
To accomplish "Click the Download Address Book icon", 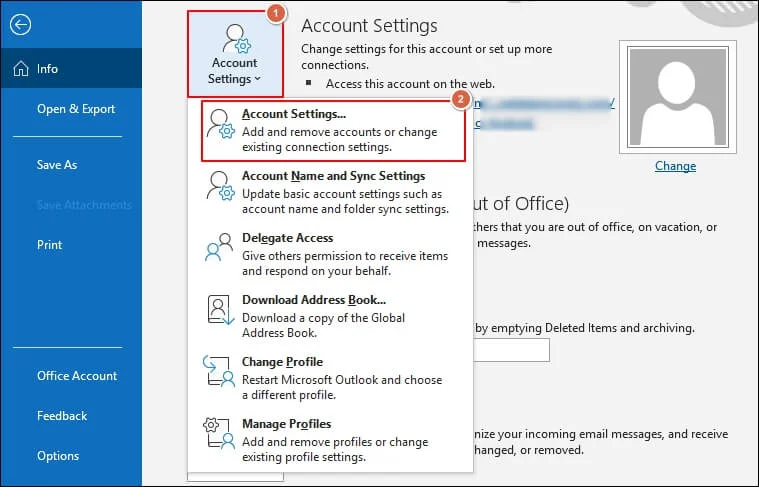I will [x=221, y=310].
